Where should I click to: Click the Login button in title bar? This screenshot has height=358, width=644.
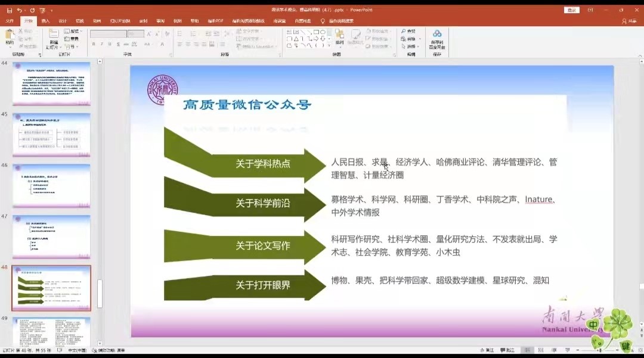(572, 10)
